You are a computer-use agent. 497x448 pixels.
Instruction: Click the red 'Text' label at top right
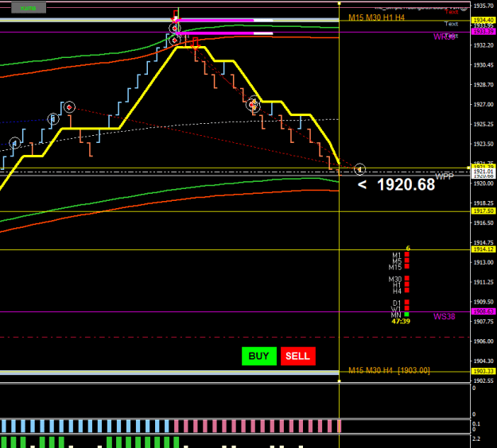click(452, 12)
